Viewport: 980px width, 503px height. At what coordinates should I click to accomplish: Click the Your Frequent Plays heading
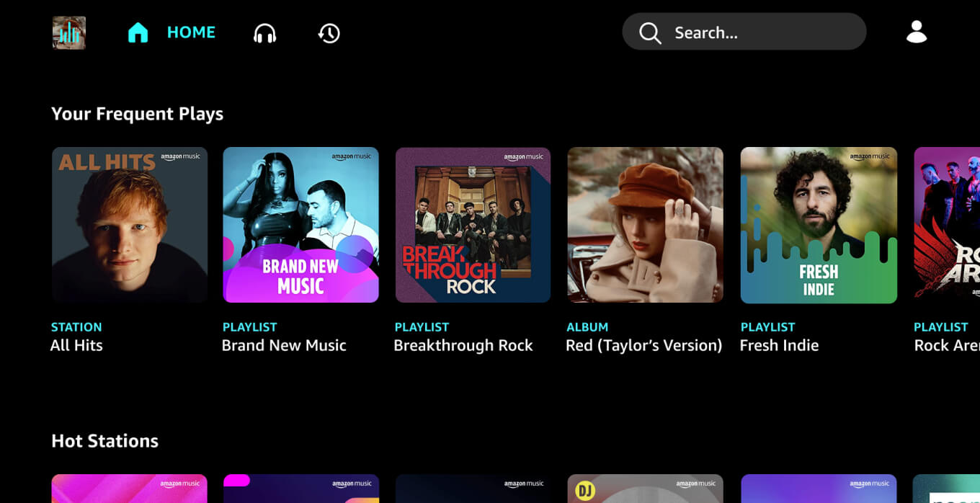137,113
